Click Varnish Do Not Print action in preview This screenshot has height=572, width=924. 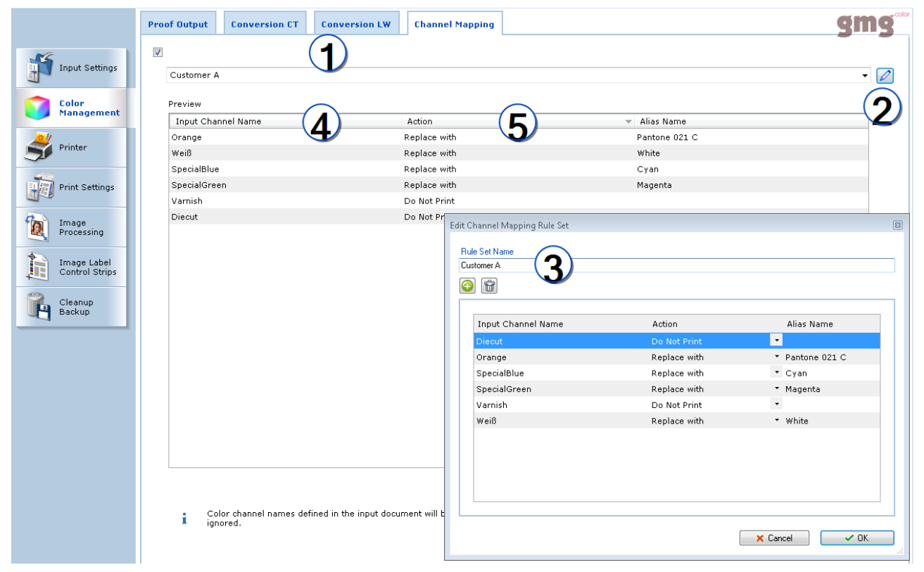[x=429, y=201]
